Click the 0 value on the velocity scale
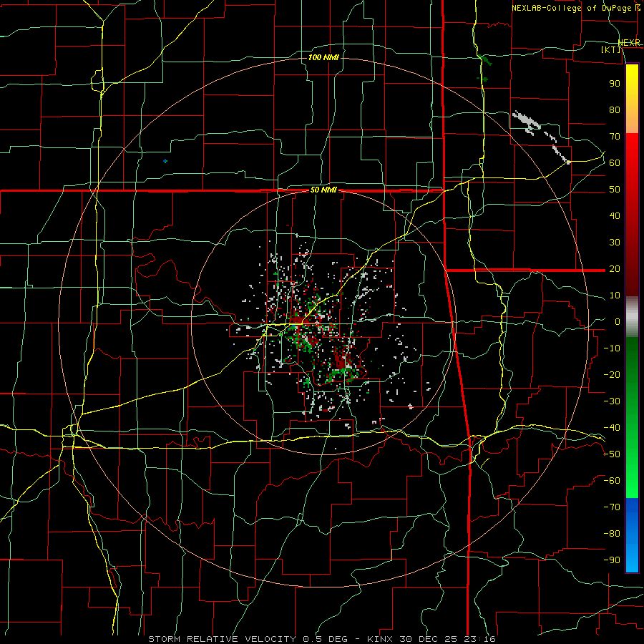This screenshot has width=644, height=644. click(x=618, y=321)
